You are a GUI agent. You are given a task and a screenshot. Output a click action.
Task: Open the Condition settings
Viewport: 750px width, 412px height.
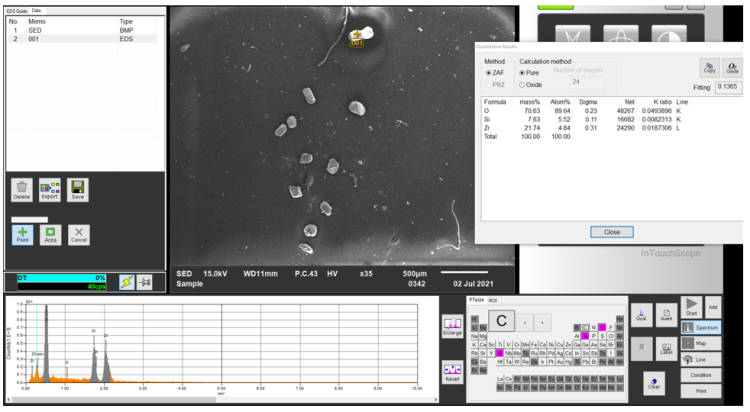point(701,375)
